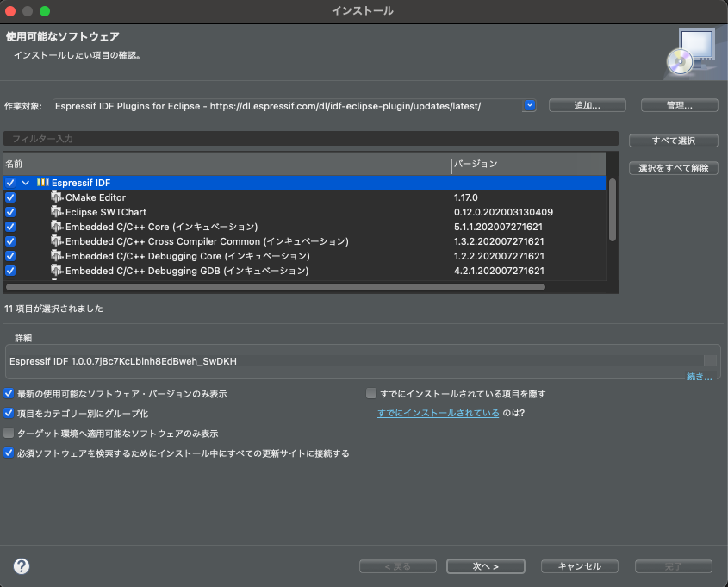
Task: Click the 次へ button to proceed
Action: pyautogui.click(x=485, y=566)
